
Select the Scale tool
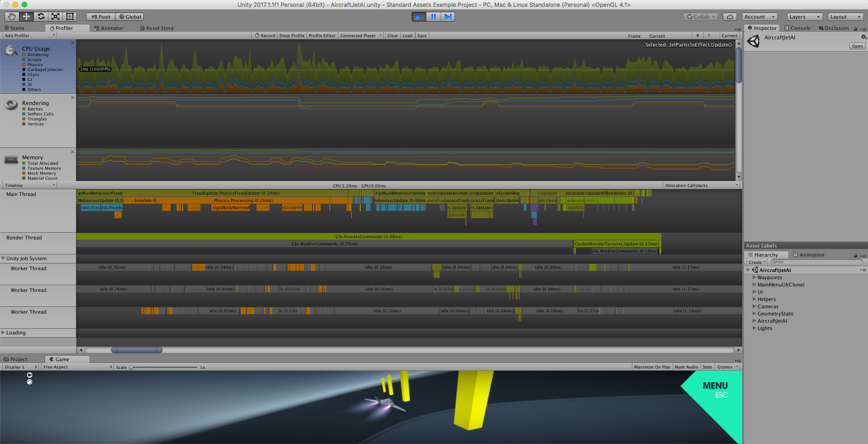(x=55, y=17)
